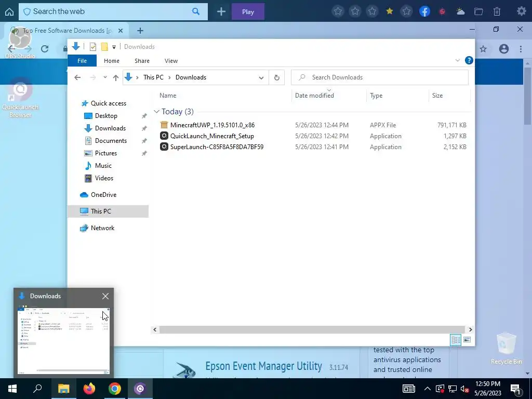This screenshot has height=399, width=532.
Task: Go back in File Explorer
Action: click(77, 78)
